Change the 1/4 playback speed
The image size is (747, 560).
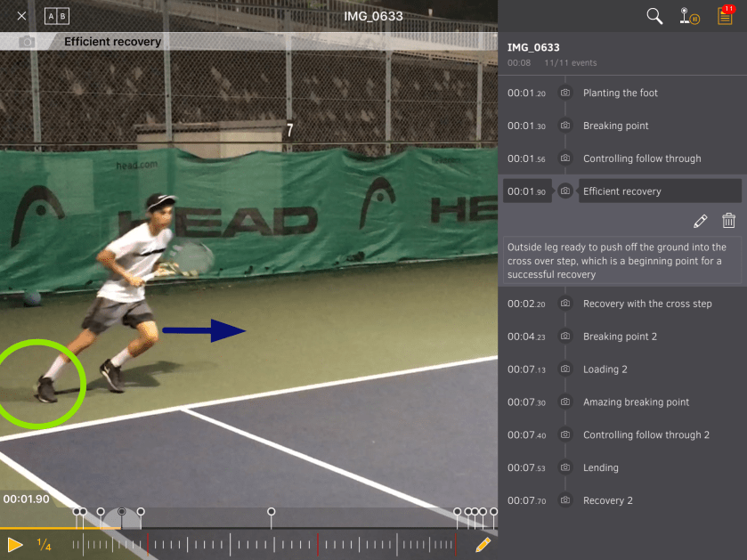[x=44, y=545]
